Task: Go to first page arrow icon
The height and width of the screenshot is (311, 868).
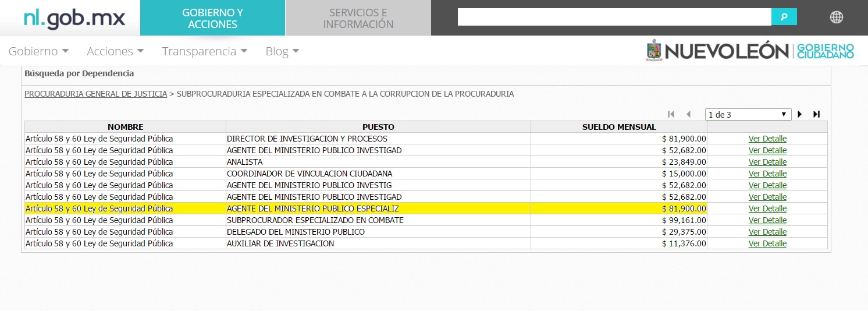Action: (x=671, y=115)
